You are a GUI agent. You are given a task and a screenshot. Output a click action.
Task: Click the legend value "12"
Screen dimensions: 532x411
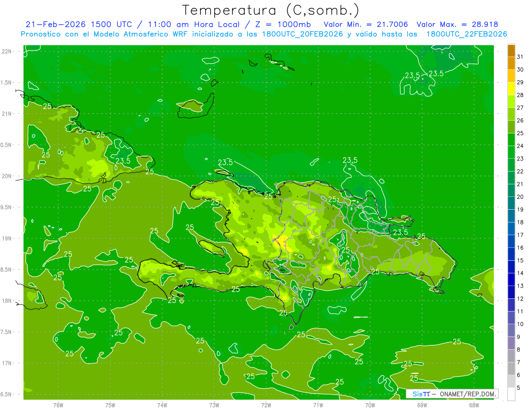point(520,299)
